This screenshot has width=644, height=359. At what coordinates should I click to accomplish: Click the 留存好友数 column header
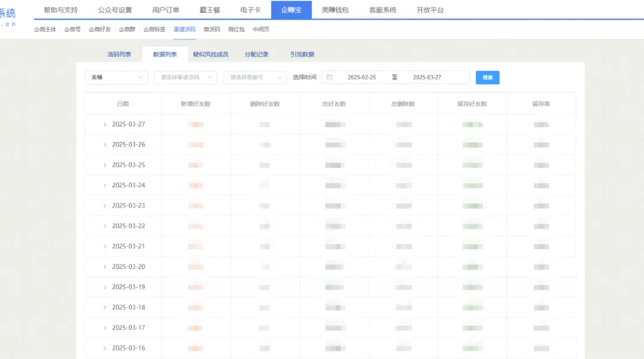pyautogui.click(x=472, y=104)
